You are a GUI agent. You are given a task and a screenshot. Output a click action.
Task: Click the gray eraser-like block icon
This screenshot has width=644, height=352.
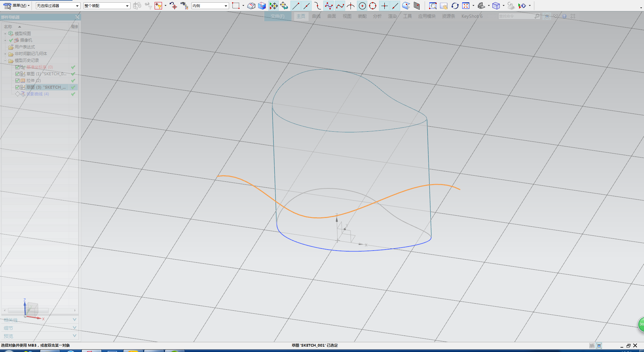point(251,6)
